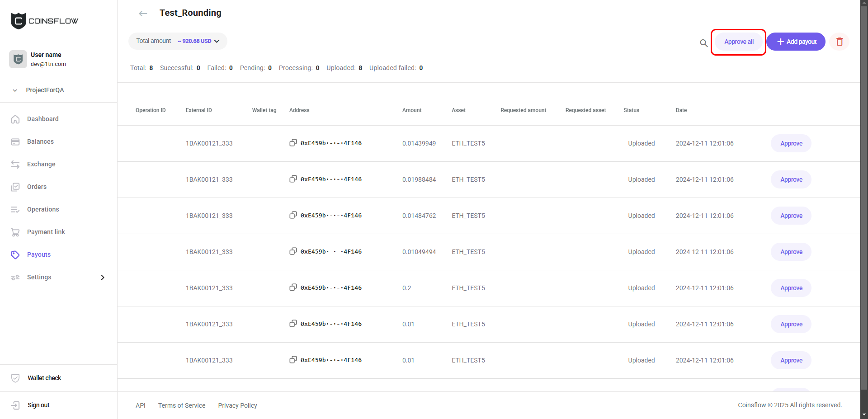The height and width of the screenshot is (419, 868).
Task: Expand the Settings submenu arrow
Action: (103, 278)
